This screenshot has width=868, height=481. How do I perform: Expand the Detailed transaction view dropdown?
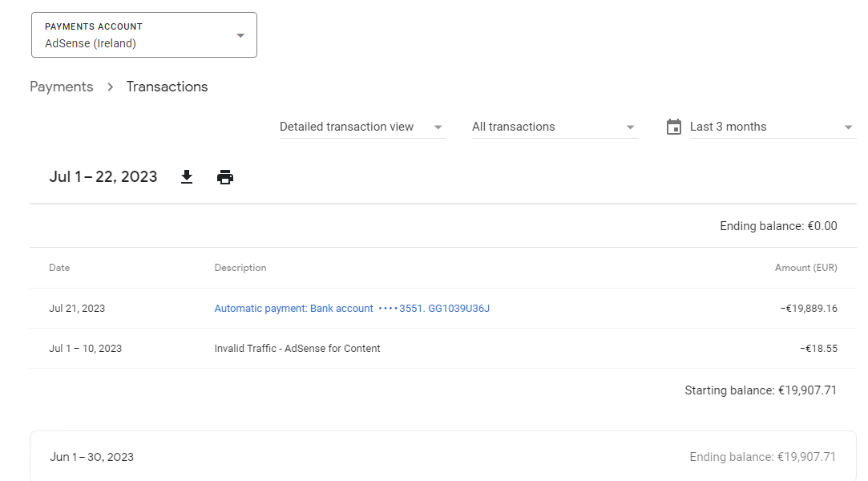coord(362,127)
